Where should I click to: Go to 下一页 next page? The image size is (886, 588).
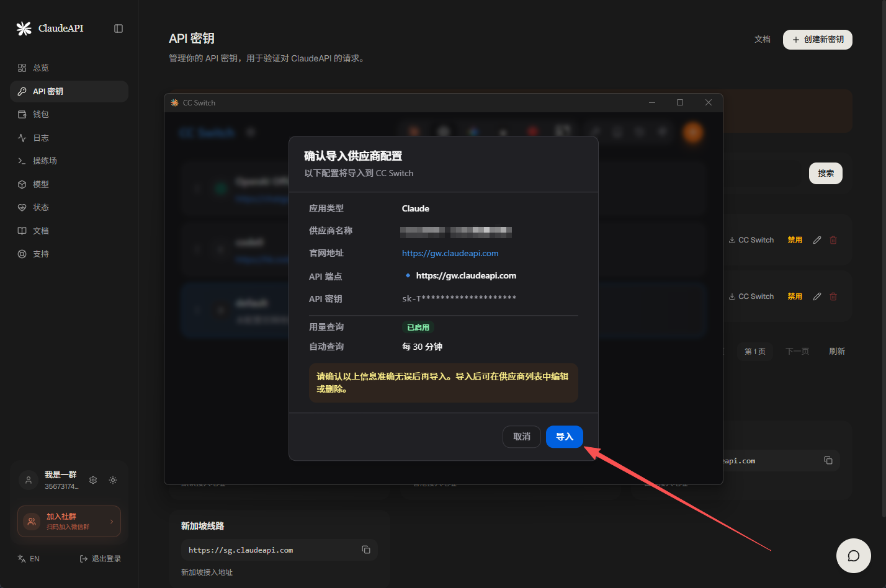tap(797, 351)
